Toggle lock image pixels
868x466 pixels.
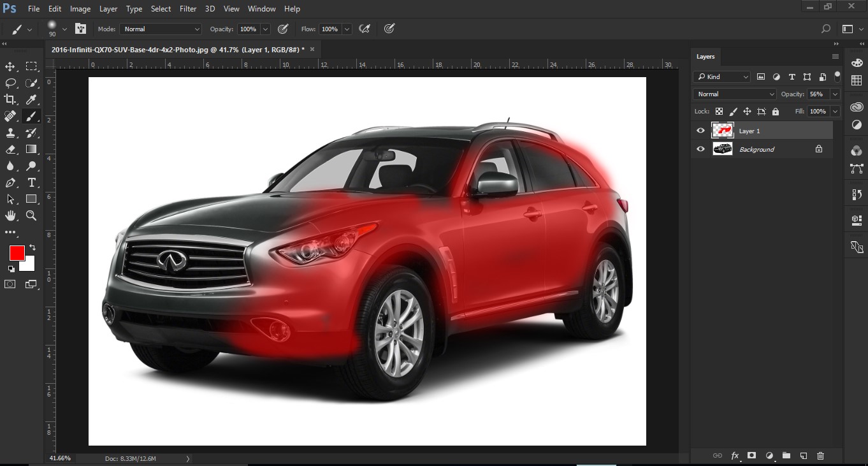pyautogui.click(x=733, y=112)
